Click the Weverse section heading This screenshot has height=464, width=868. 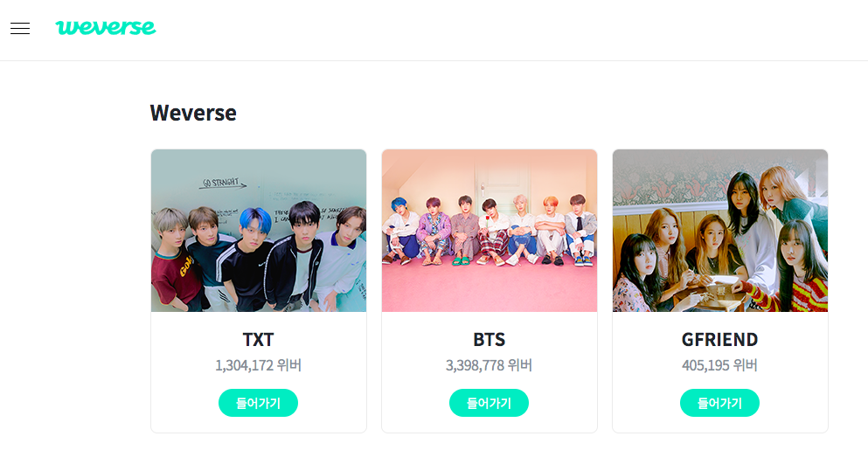pyautogui.click(x=193, y=113)
